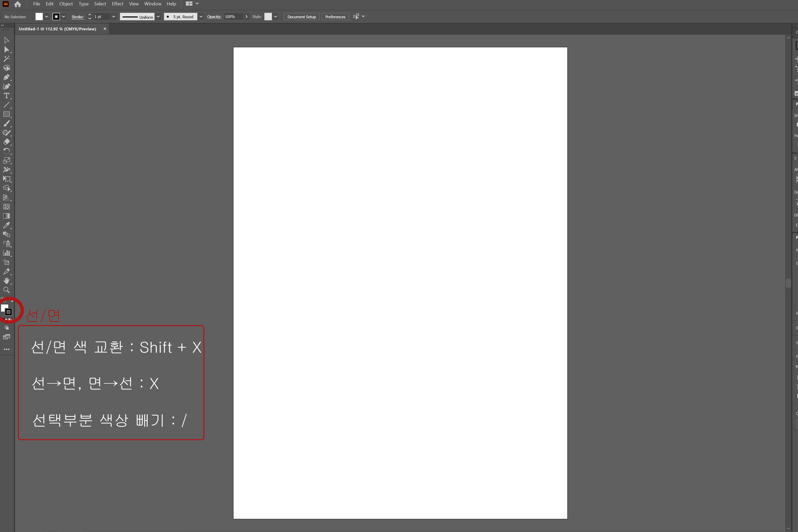
Task: Click the Preferences button
Action: pyautogui.click(x=335, y=17)
